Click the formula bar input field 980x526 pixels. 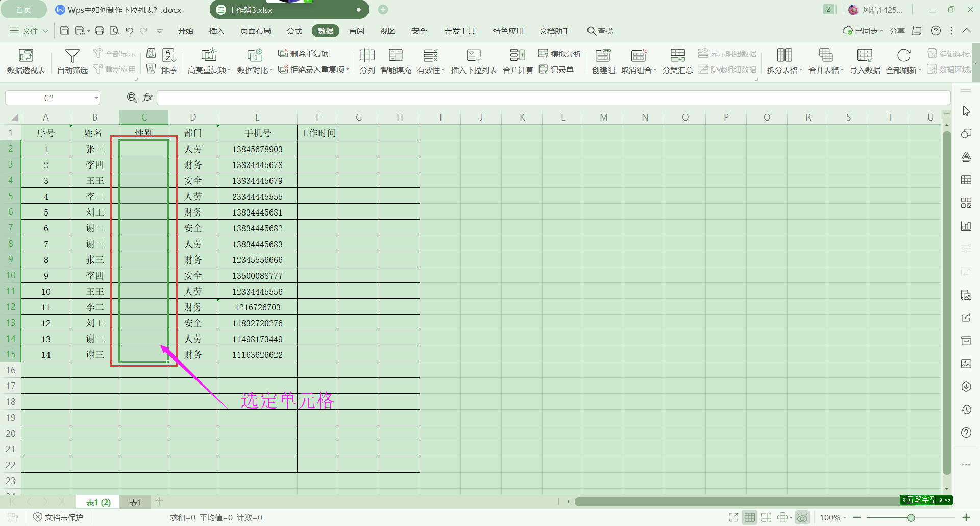(553, 98)
